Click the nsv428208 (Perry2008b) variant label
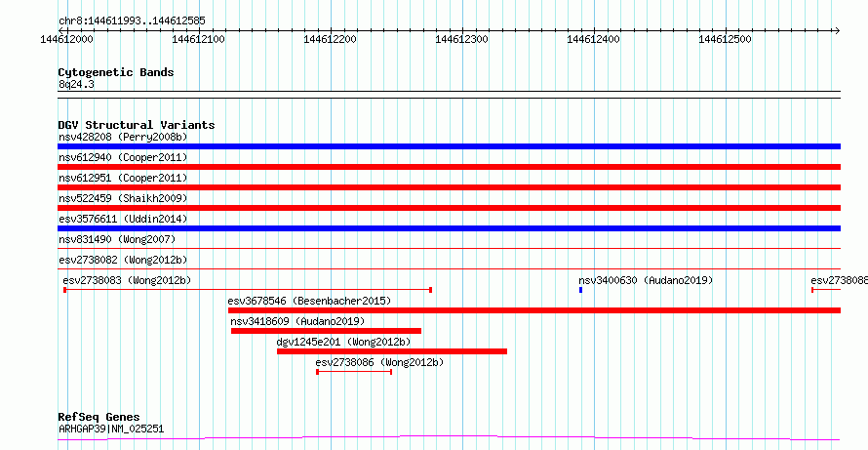 point(123,137)
